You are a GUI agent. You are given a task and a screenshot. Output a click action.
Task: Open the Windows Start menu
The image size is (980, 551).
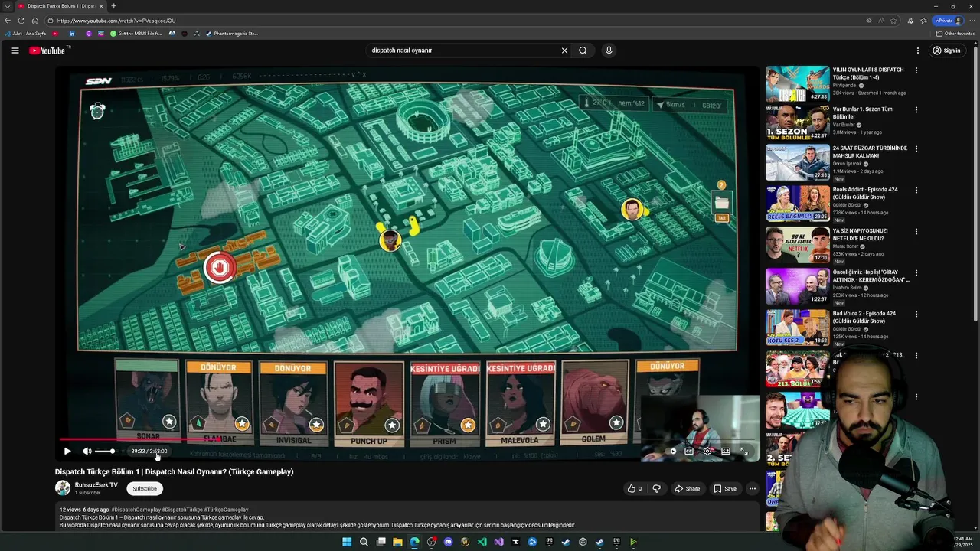pyautogui.click(x=347, y=542)
